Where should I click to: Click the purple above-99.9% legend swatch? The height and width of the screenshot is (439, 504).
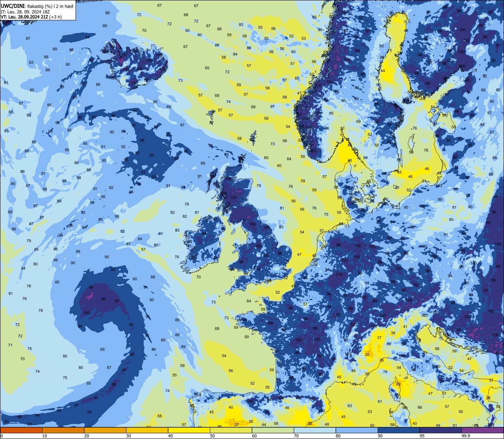click(482, 430)
